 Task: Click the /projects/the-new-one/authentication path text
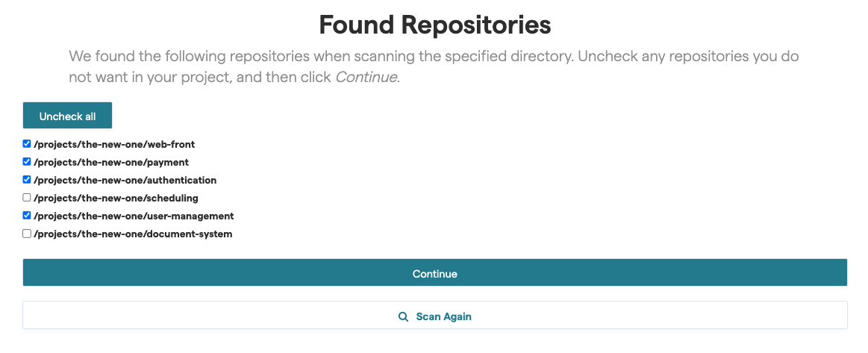(x=125, y=180)
